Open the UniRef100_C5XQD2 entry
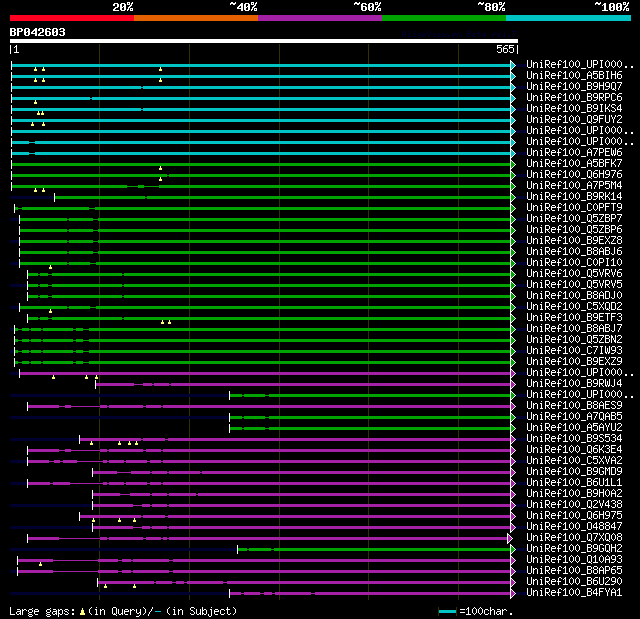This screenshot has width=640, height=619. (574, 307)
